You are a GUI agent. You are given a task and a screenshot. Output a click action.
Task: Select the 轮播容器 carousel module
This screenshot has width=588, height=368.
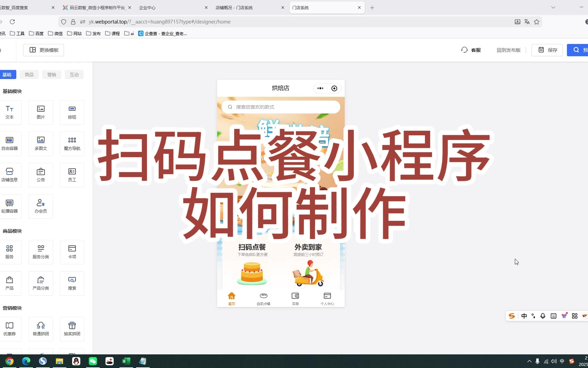[10, 206]
